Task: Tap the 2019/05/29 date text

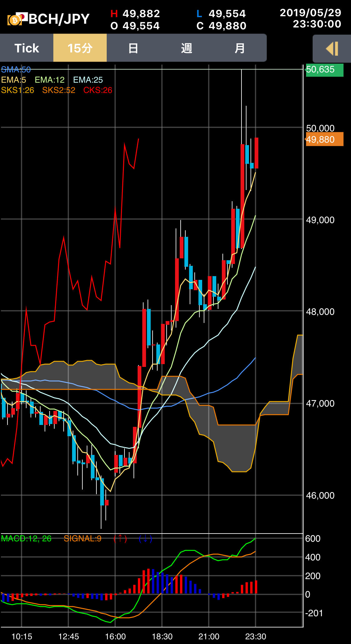Action: point(310,12)
